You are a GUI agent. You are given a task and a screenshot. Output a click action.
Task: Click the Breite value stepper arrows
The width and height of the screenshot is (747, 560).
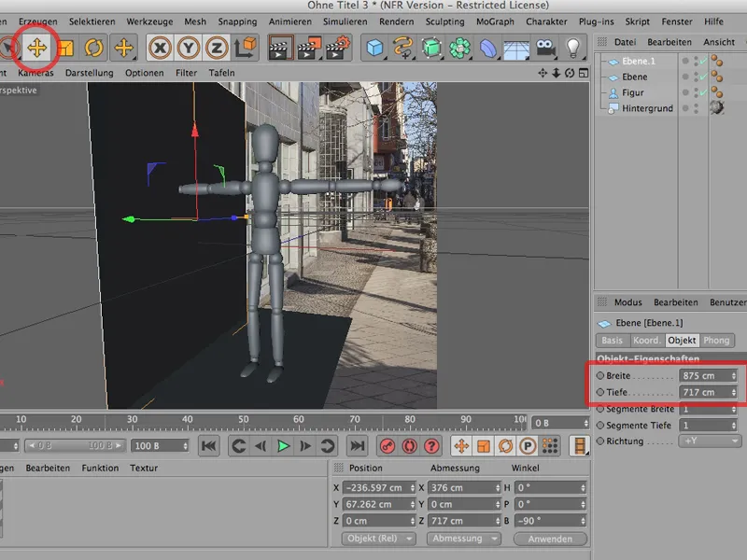[x=734, y=376]
